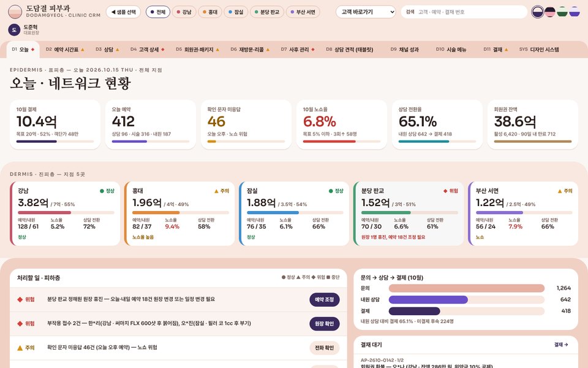Click the 처리할 일 · 피하층 heading
The width and height of the screenshot is (588, 368).
coord(39,278)
